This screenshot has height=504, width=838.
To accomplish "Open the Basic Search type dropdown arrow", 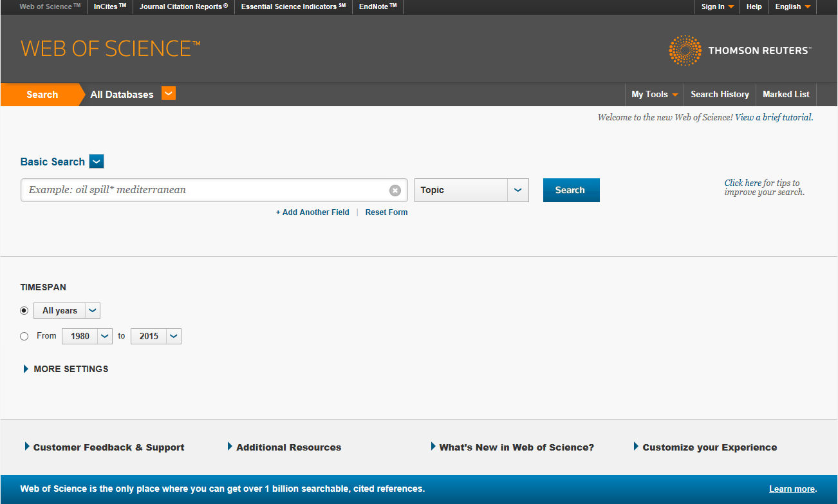I will [x=97, y=162].
